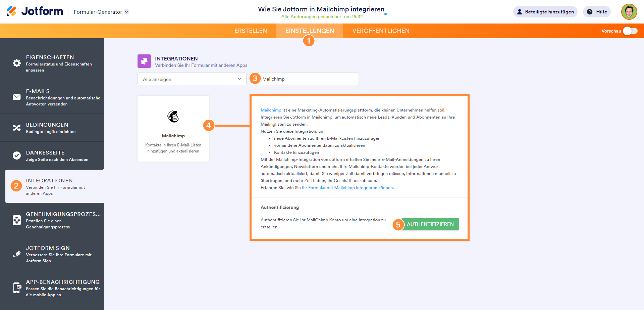The width and height of the screenshot is (644, 310).
Task: Open the user profile avatar
Action: click(629, 12)
